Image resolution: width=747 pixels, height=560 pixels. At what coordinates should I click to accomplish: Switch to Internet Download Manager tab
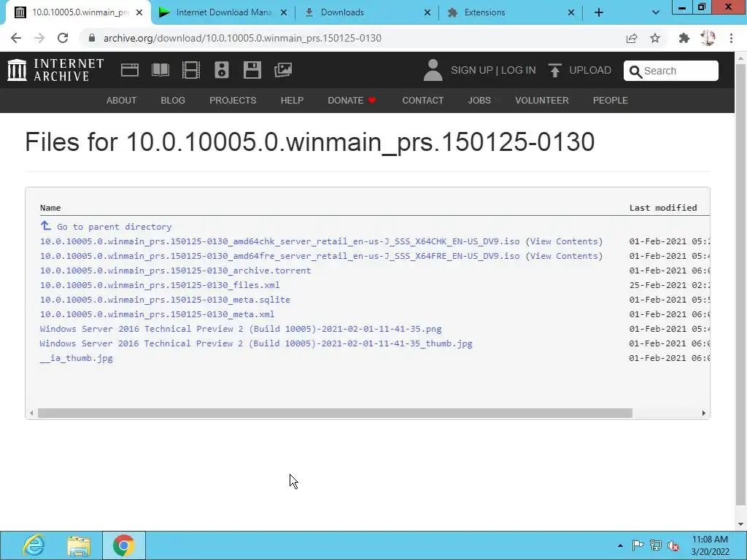pyautogui.click(x=223, y=12)
